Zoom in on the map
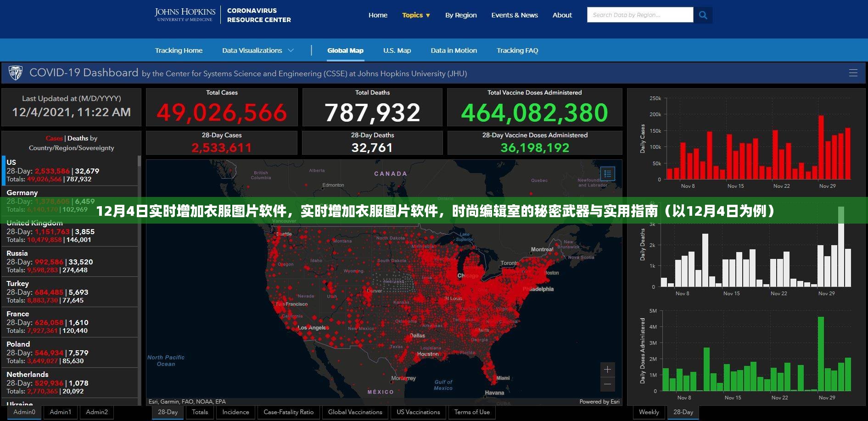Viewport: 868px width, 421px height. coord(607,370)
